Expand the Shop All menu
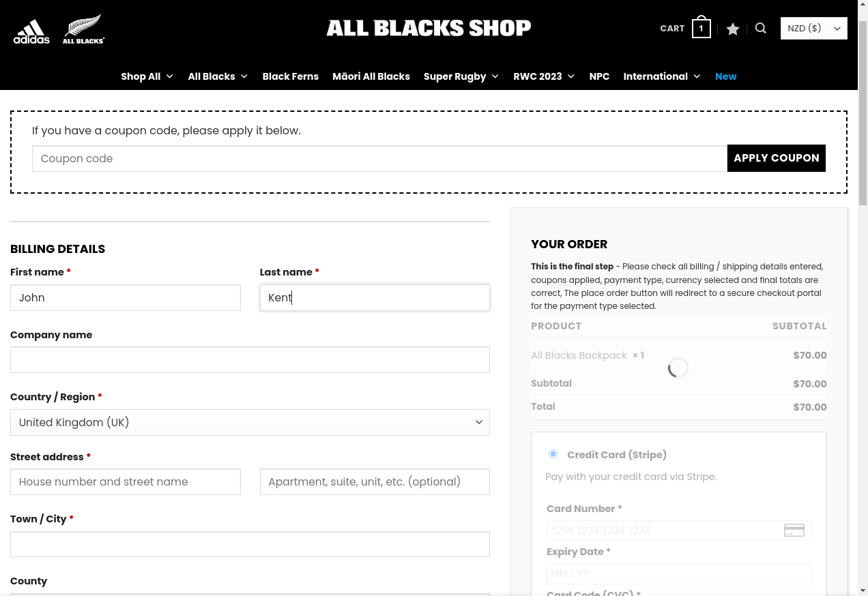Viewport: 868px width, 596px height. [x=147, y=76]
